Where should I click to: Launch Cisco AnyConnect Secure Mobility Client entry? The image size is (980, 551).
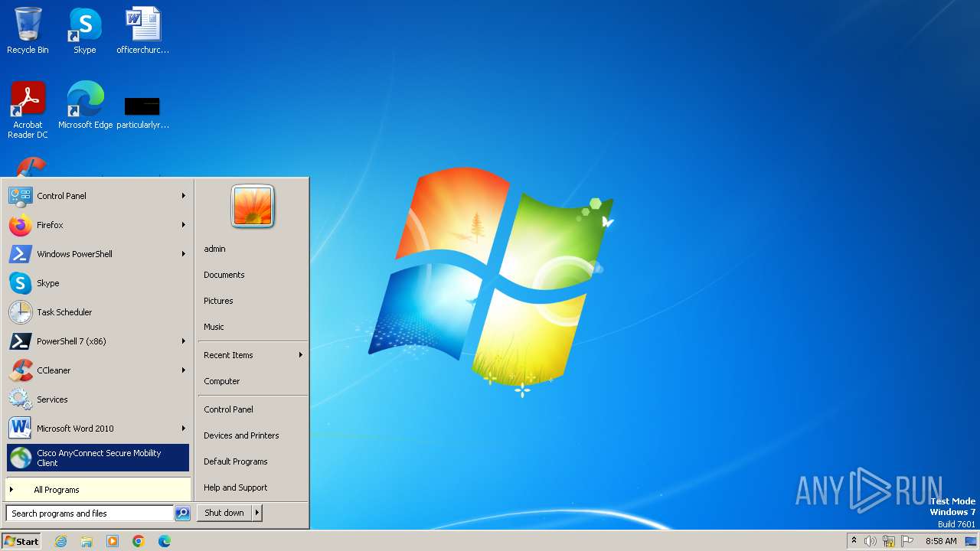point(98,458)
